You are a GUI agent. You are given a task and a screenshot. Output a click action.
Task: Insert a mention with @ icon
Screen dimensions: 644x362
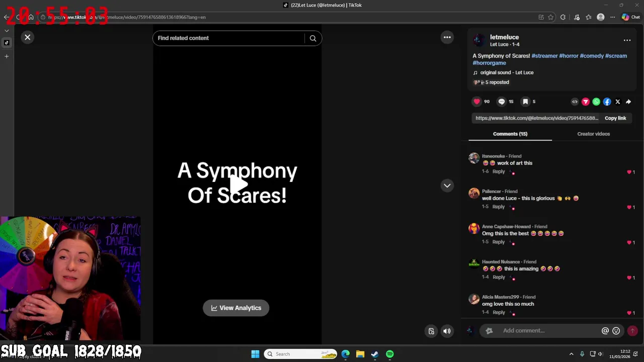[x=605, y=331]
